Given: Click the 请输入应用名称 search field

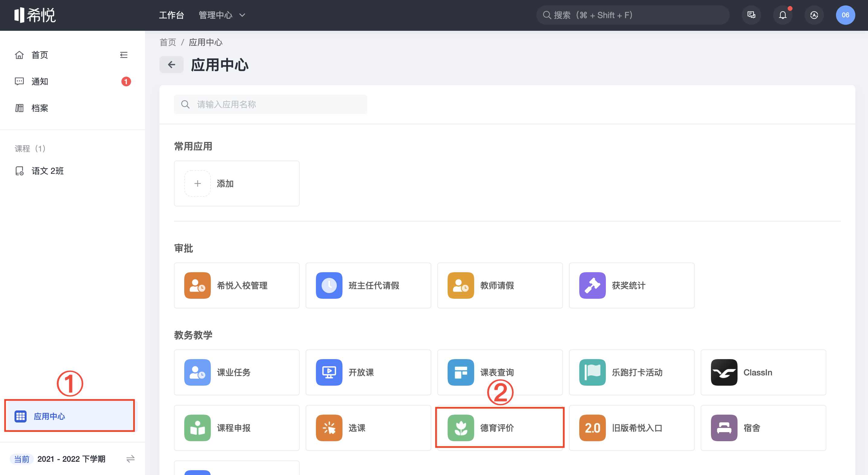Looking at the screenshot, I should pyautogui.click(x=271, y=104).
